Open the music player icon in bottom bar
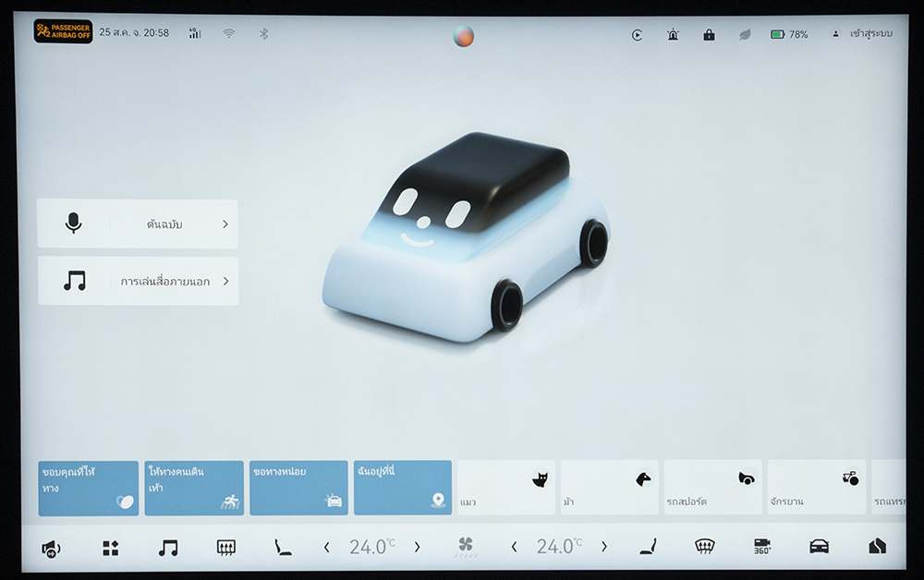The height and width of the screenshot is (580, 924). click(167, 548)
